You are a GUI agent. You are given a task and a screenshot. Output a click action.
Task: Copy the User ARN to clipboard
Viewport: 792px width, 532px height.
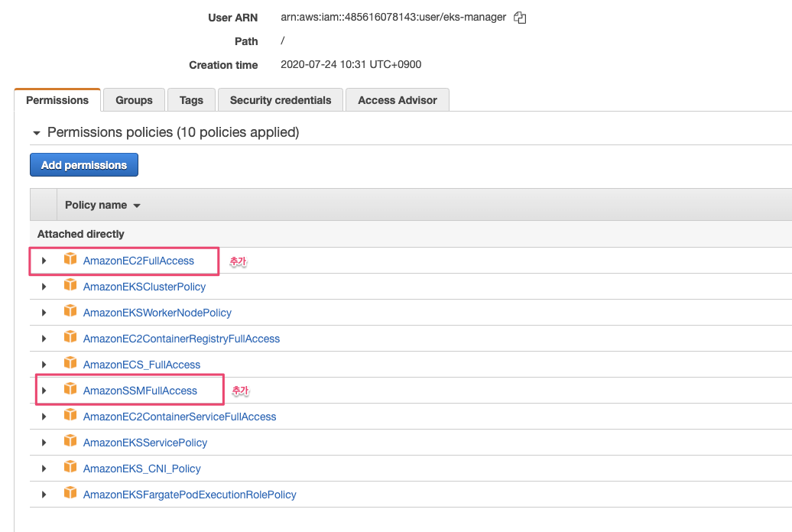coord(520,18)
